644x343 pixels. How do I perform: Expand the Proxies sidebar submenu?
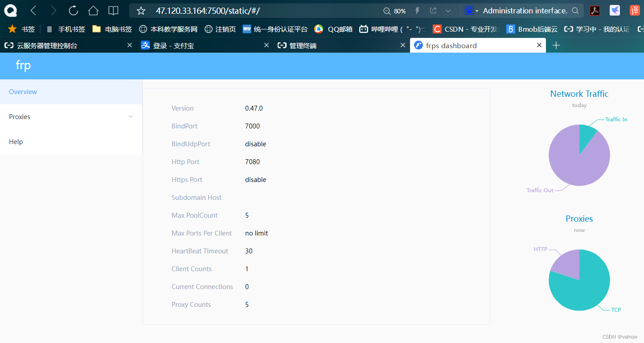click(x=71, y=117)
